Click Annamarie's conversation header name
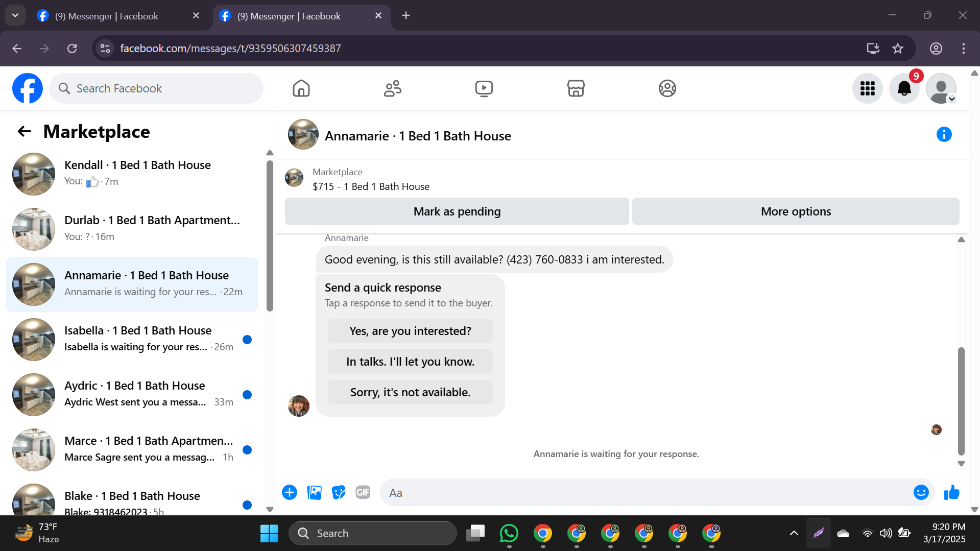Viewport: 980px width, 551px height. click(418, 136)
